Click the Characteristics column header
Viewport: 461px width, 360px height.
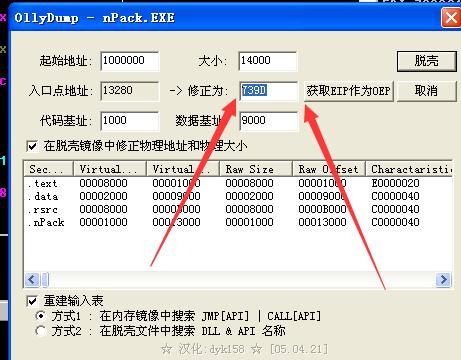409,169
